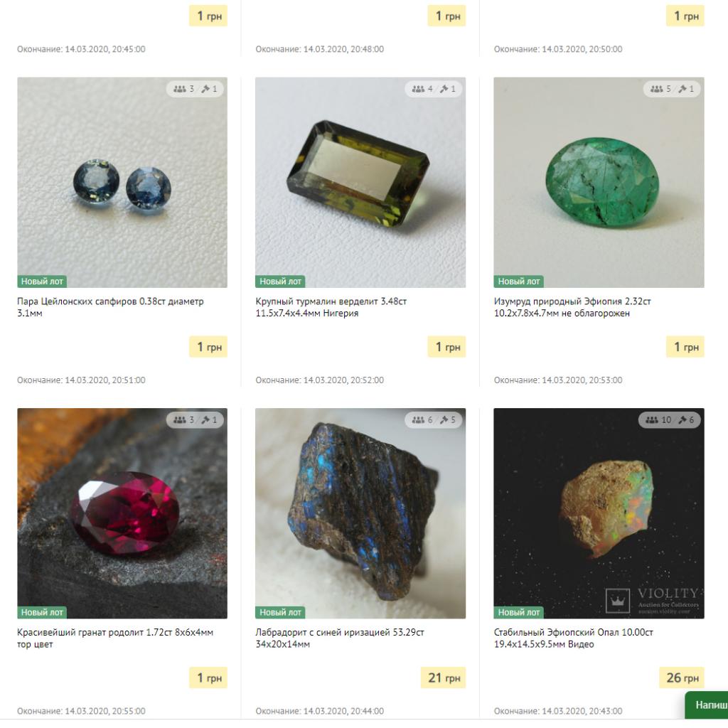Click the 21 грн price on labradorite

tap(444, 678)
